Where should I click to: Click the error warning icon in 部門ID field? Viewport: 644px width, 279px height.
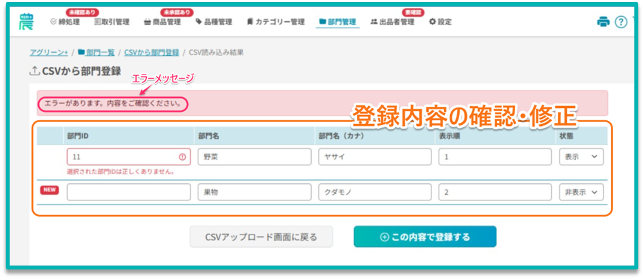182,157
